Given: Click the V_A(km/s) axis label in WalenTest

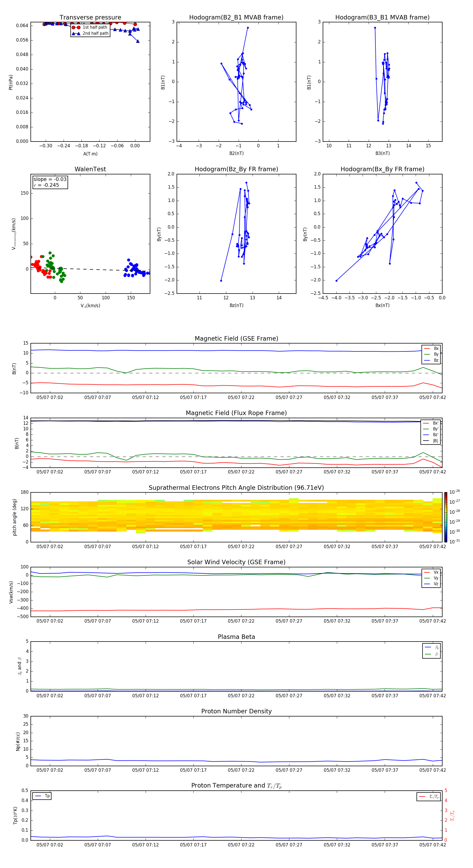Looking at the screenshot, I should pyautogui.click(x=90, y=306).
